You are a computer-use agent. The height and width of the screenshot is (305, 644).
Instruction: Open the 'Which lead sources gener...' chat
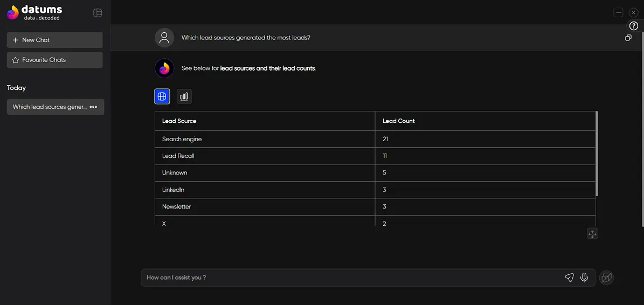[x=49, y=107]
